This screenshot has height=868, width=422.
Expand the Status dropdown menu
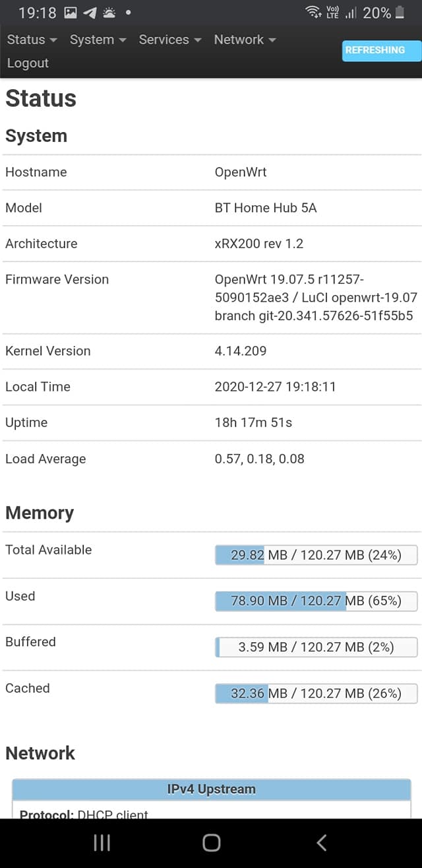pyautogui.click(x=32, y=40)
